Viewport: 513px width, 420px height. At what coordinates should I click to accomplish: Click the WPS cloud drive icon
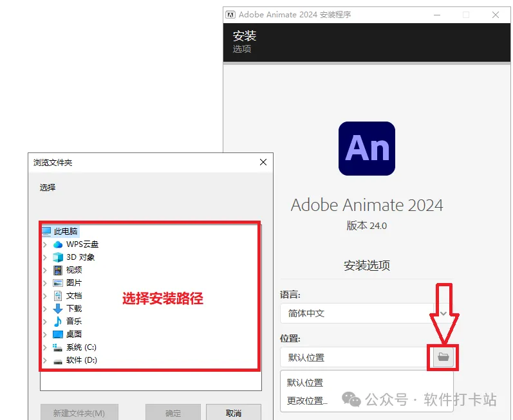tap(58, 244)
